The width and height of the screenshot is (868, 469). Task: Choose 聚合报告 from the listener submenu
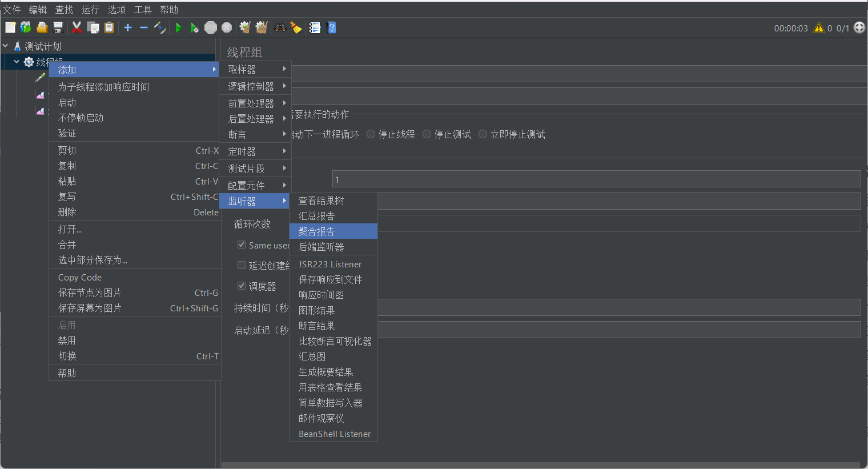[333, 231]
